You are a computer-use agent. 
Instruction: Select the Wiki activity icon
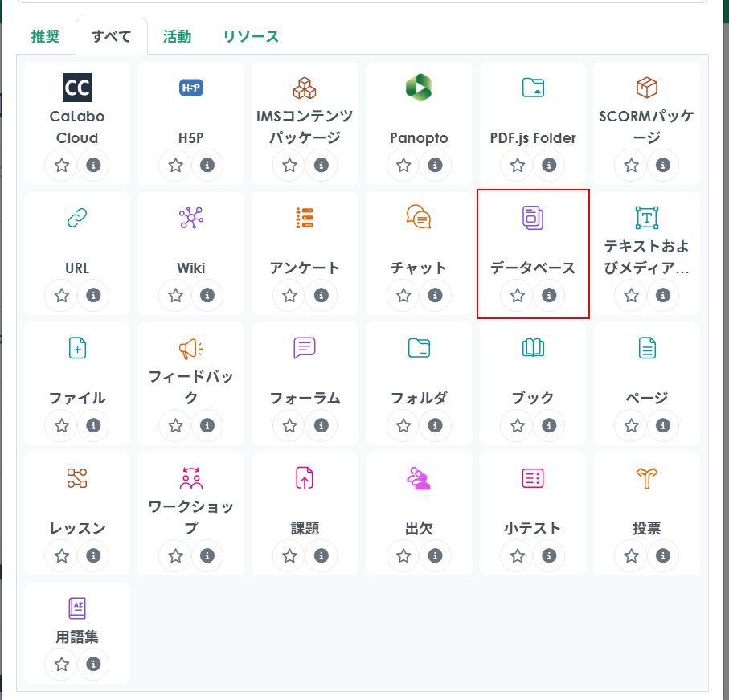[x=191, y=218]
